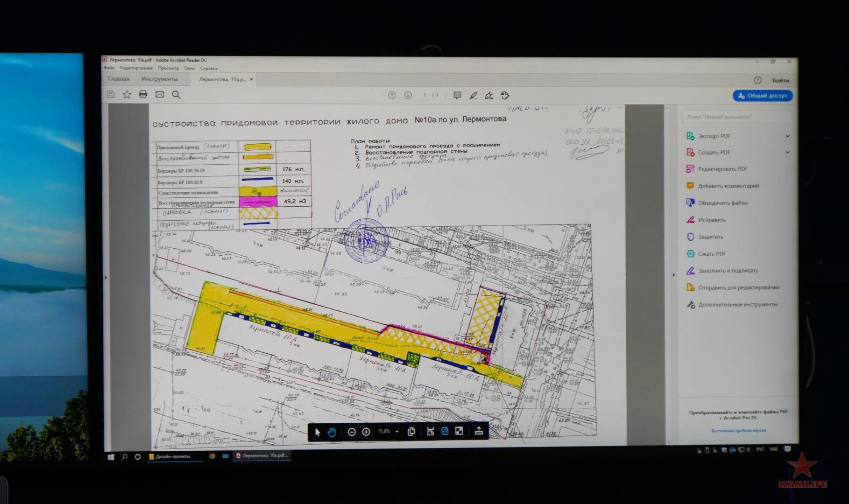Click the РУС language indicator

(x=760, y=450)
